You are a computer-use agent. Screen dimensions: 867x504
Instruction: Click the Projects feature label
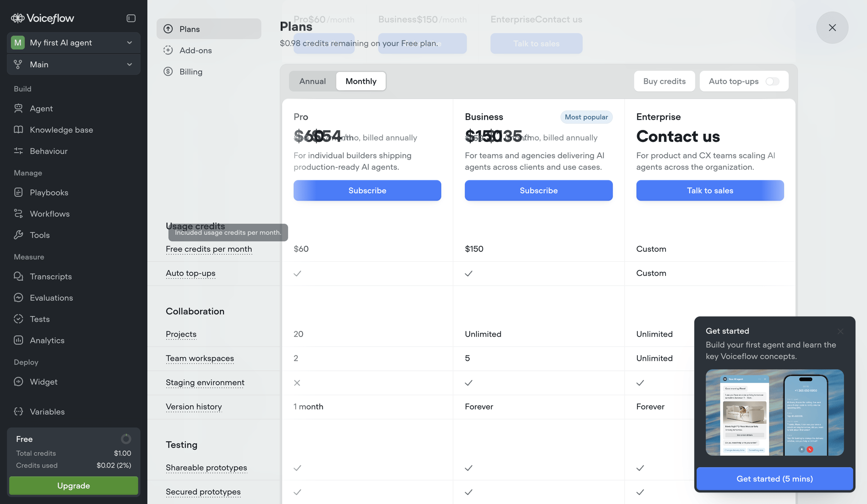click(x=181, y=334)
